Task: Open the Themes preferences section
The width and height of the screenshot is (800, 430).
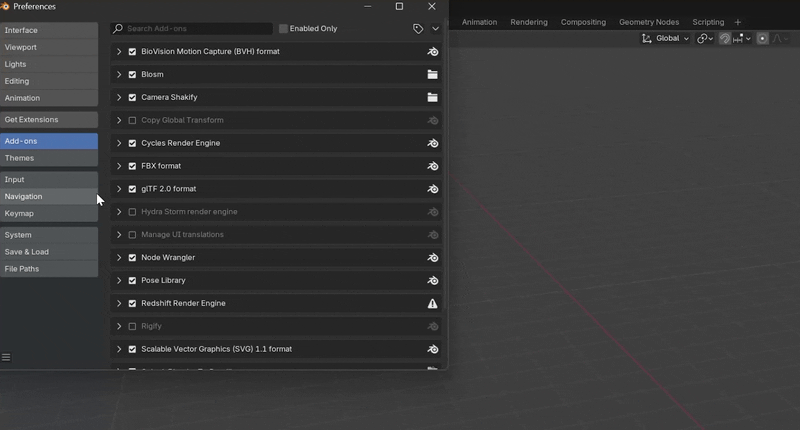Action: (49, 158)
